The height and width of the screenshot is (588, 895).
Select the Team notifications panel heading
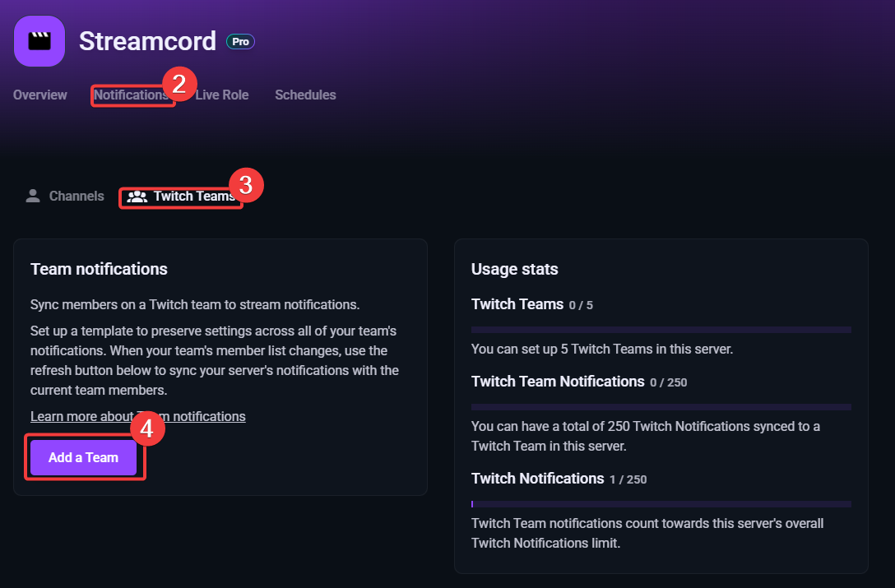98,269
